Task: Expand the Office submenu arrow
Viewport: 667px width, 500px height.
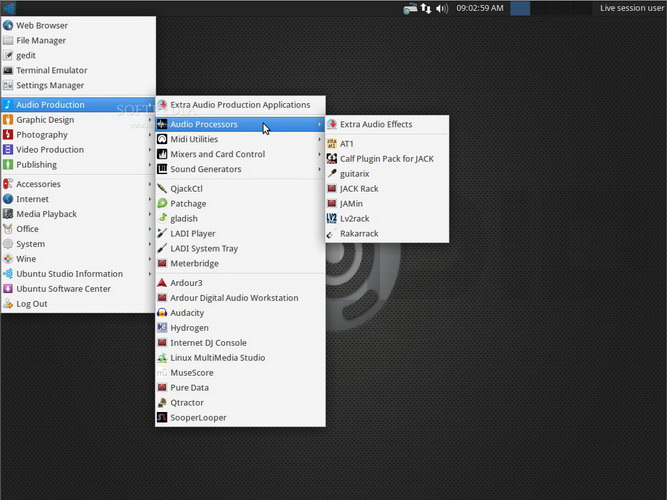Action: click(150, 229)
